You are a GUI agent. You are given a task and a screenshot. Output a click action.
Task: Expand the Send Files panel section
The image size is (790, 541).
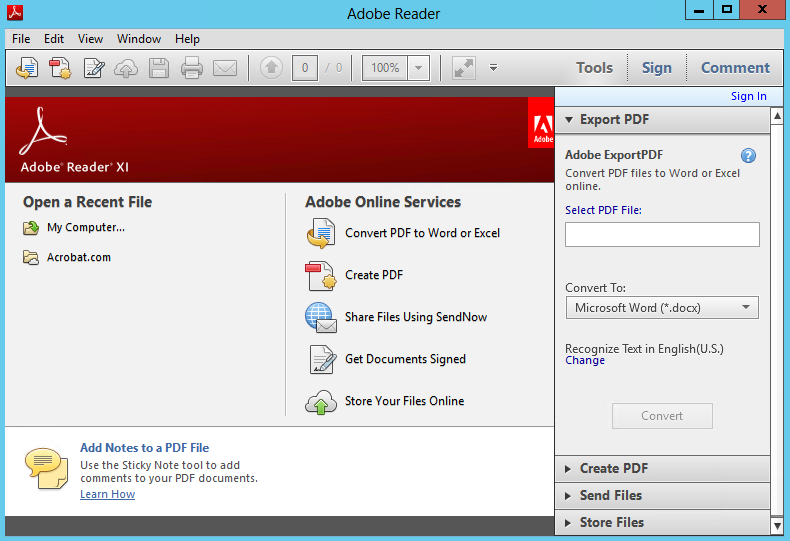pos(662,496)
